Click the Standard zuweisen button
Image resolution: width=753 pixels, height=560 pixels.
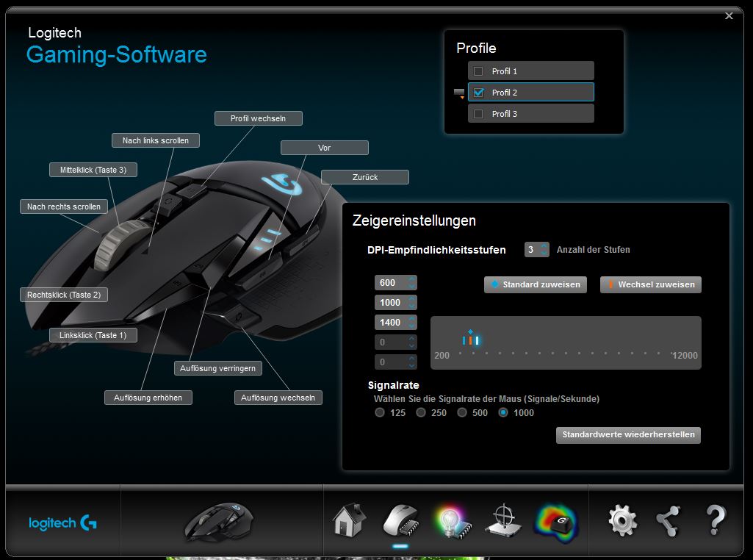click(535, 284)
